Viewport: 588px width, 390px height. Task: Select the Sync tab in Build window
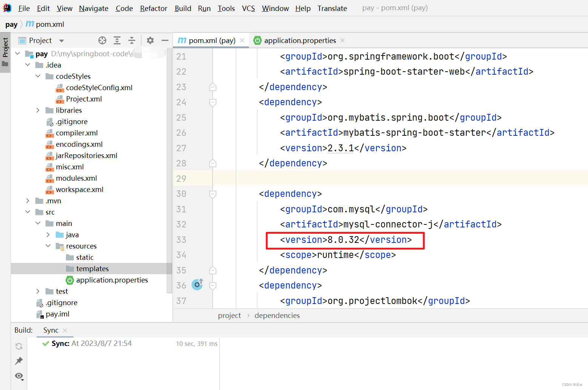(x=51, y=330)
